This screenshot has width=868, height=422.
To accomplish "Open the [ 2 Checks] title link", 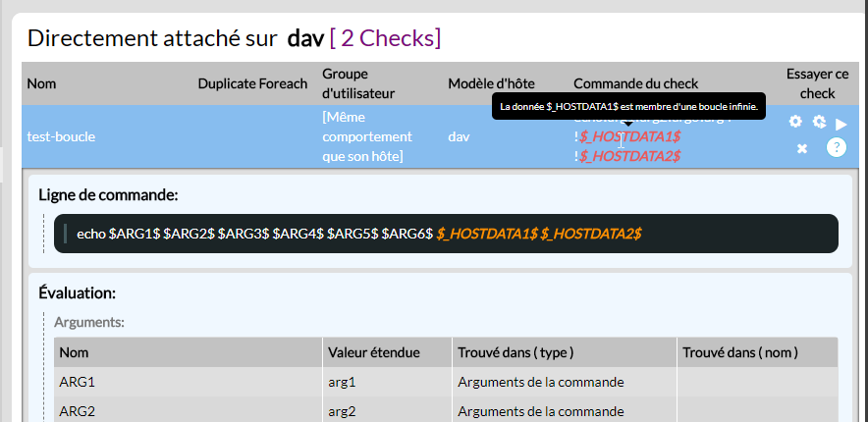I will pos(385,38).
